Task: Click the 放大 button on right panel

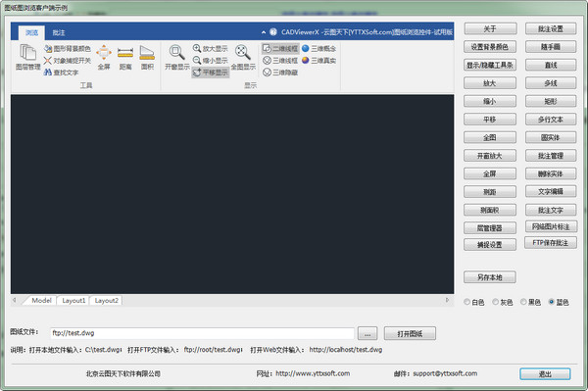Action: [490, 83]
